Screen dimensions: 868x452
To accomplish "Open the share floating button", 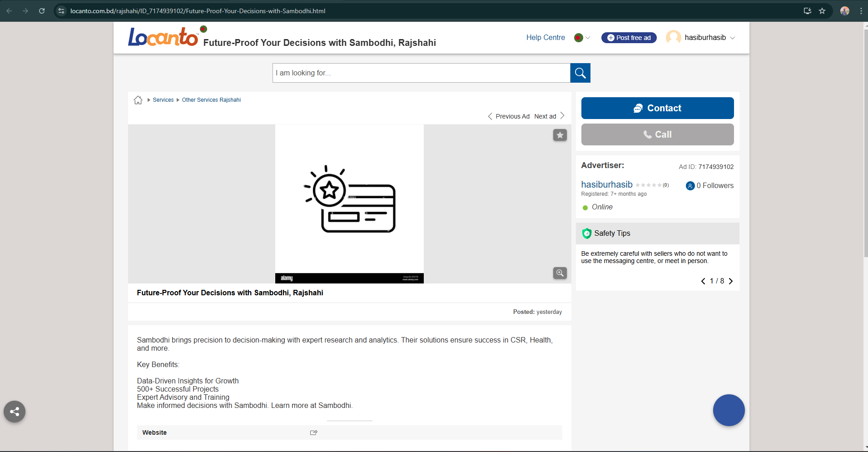I will pyautogui.click(x=15, y=412).
